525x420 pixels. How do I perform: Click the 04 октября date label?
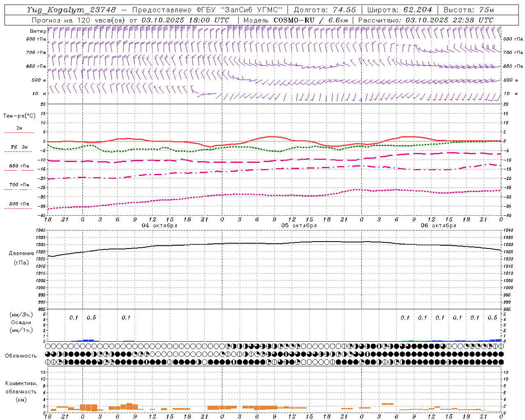pos(160,226)
